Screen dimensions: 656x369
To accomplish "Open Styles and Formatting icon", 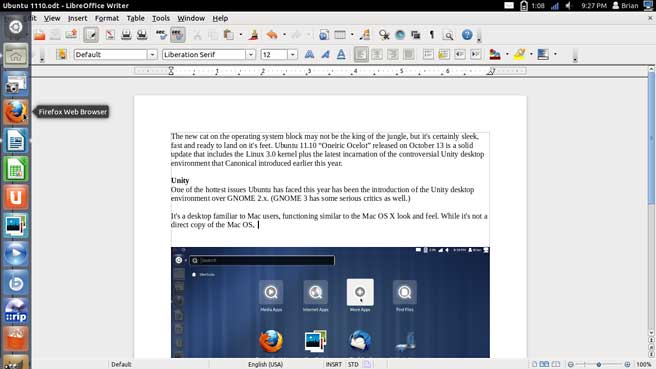I will tap(62, 54).
